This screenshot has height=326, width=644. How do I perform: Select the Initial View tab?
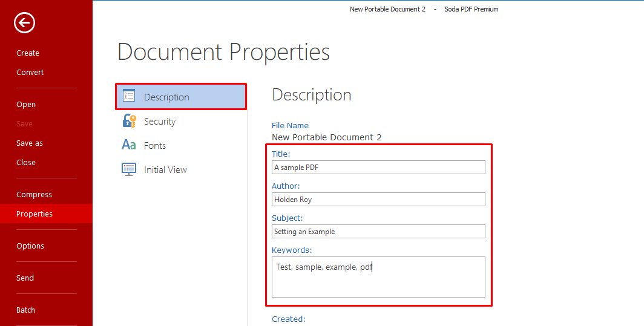pyautogui.click(x=165, y=170)
